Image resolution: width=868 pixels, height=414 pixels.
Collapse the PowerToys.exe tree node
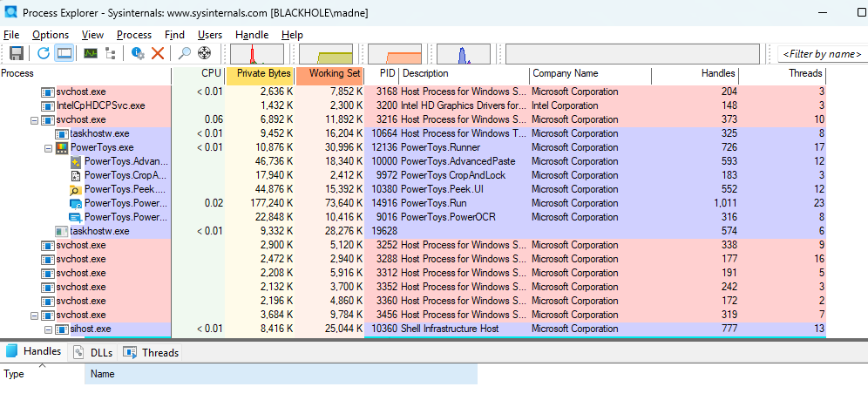point(48,148)
